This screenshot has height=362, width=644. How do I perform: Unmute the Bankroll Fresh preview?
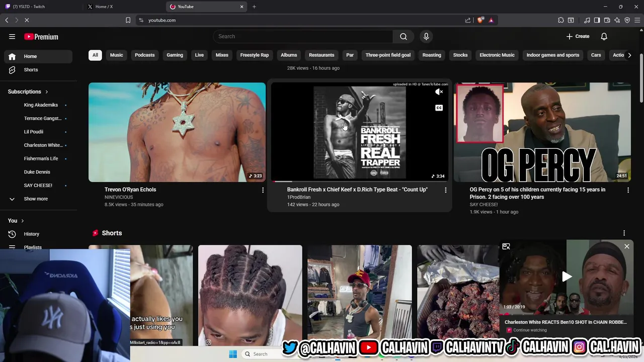[439, 92]
